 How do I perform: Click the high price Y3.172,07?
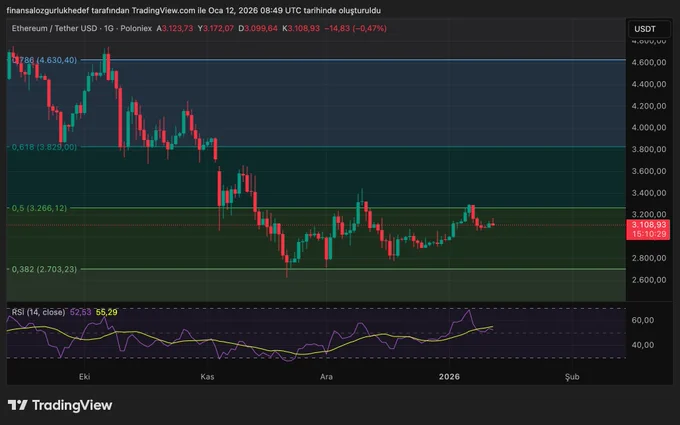[216, 28]
